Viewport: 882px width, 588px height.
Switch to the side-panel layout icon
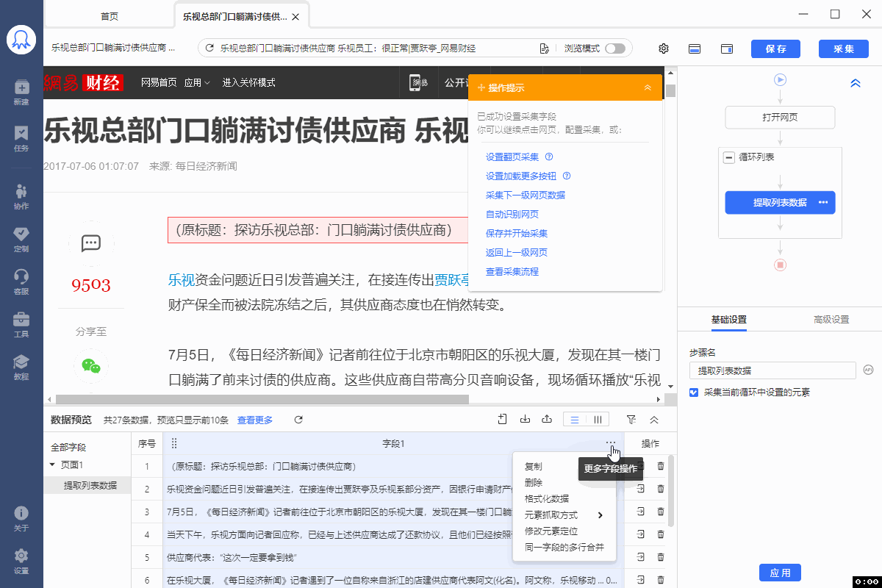click(x=727, y=49)
